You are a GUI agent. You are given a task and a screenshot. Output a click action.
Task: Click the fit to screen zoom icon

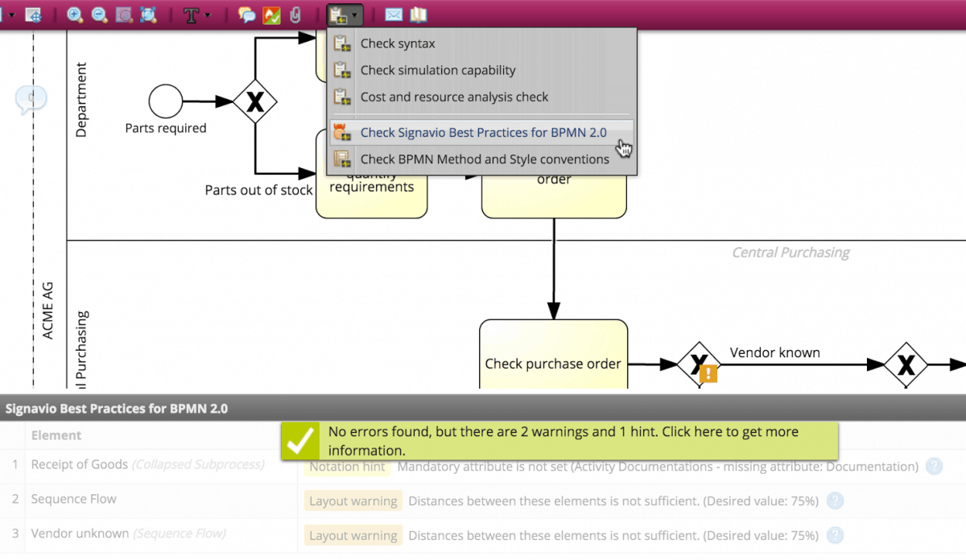coord(148,14)
